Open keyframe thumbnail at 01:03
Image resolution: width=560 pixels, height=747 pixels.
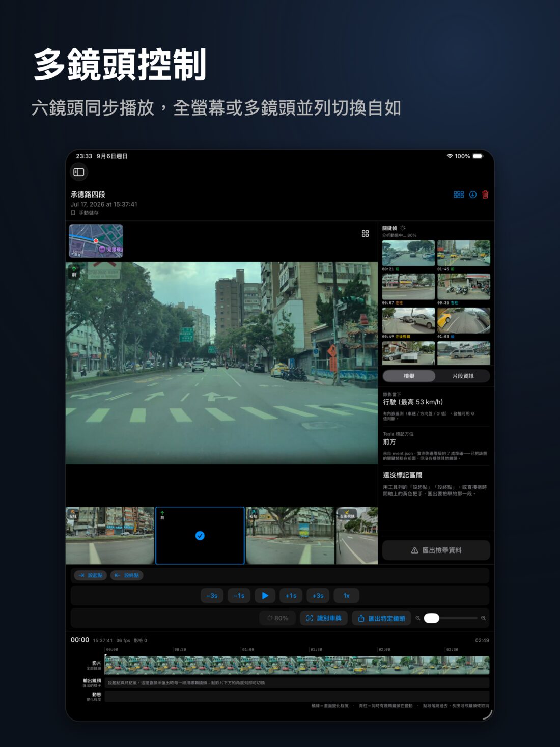point(463,320)
